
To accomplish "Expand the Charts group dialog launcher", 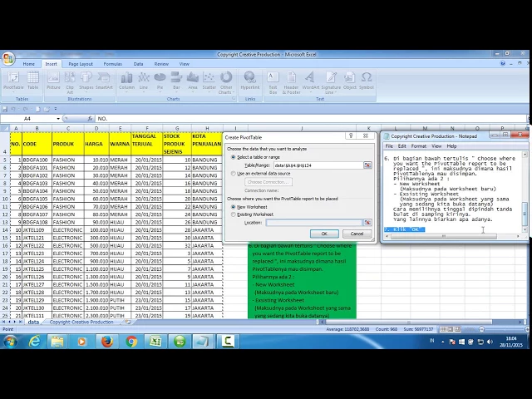I will point(234,99).
